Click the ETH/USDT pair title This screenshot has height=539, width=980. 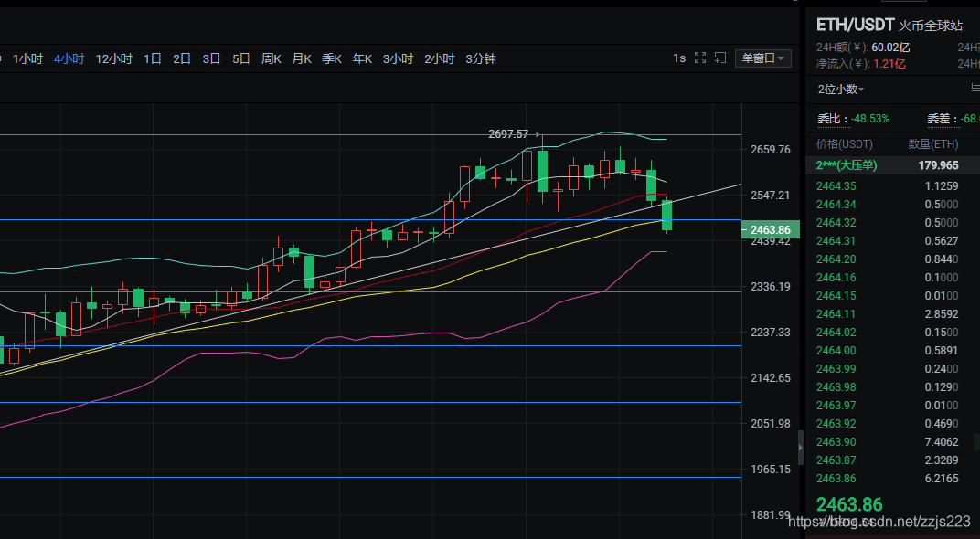[855, 25]
